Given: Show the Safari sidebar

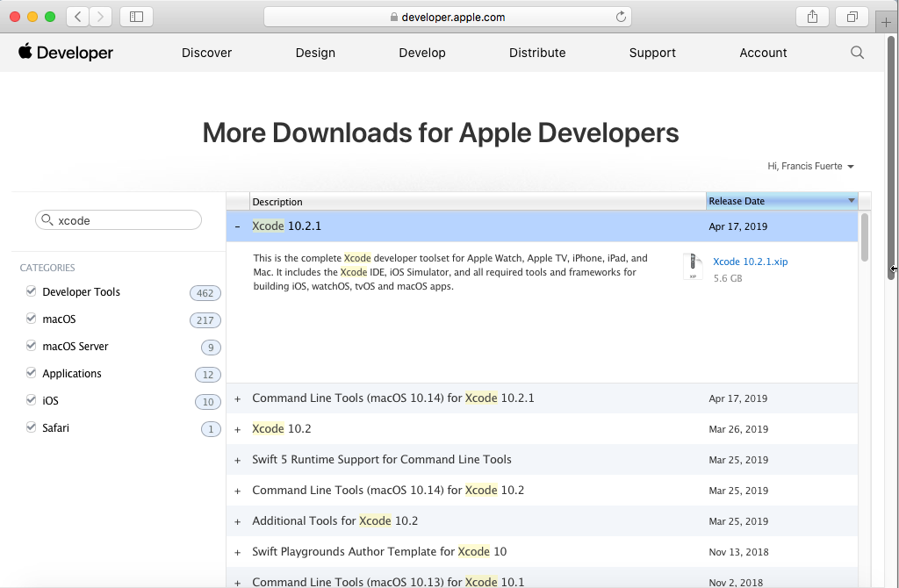Looking at the screenshot, I should (136, 17).
